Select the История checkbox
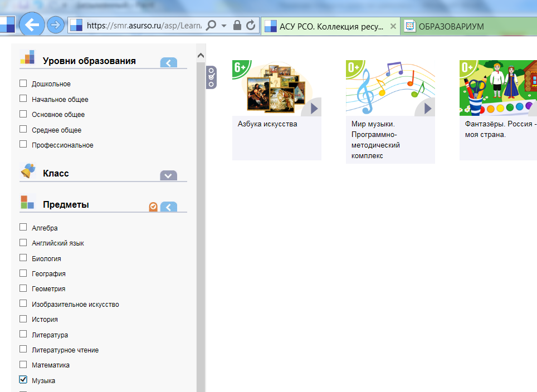Viewport: 537px width, 392px height. coord(23,318)
